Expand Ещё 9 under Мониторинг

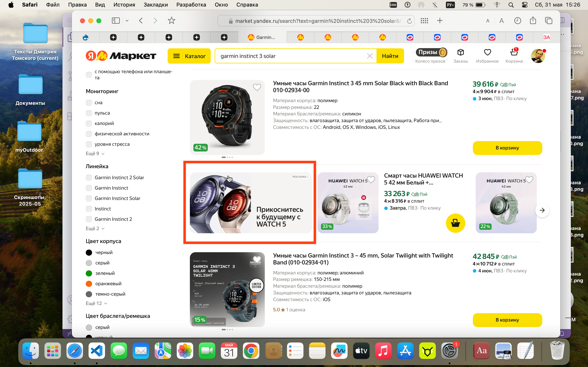[95, 154]
